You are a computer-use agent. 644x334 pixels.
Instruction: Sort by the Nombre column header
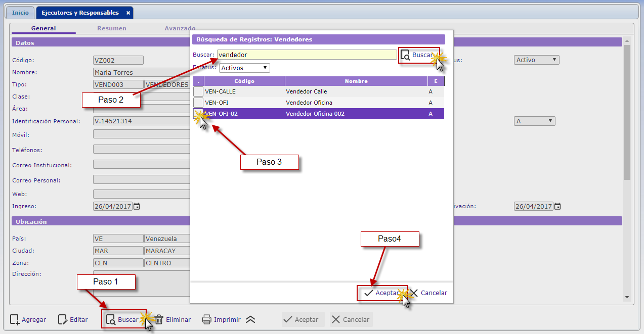coord(356,81)
